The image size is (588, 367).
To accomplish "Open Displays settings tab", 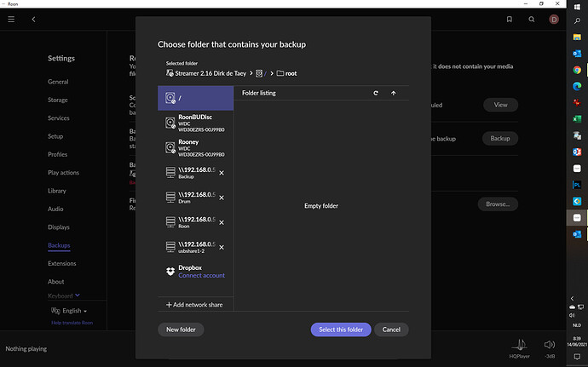I will tap(59, 227).
